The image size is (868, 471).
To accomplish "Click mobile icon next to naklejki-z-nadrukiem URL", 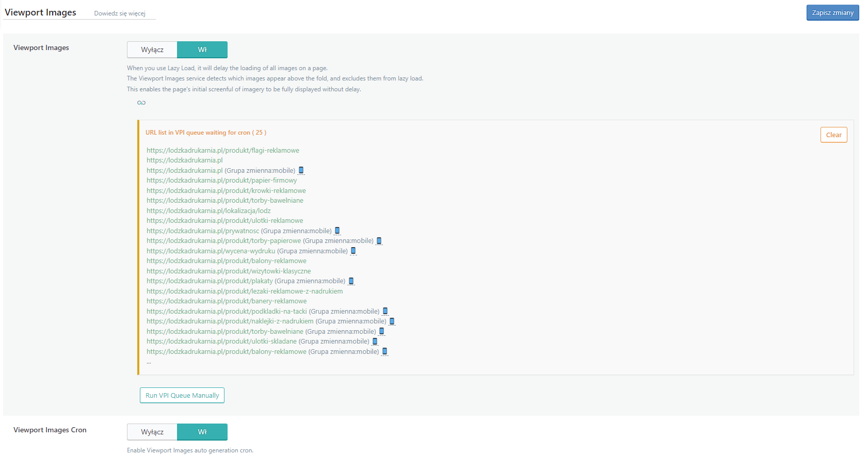I will click(392, 321).
